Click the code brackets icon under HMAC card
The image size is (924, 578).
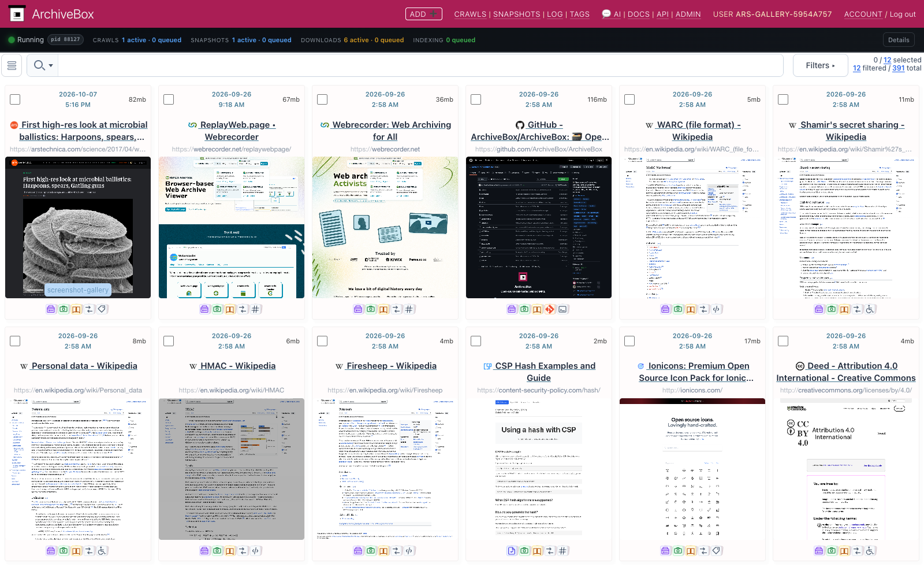click(x=256, y=551)
